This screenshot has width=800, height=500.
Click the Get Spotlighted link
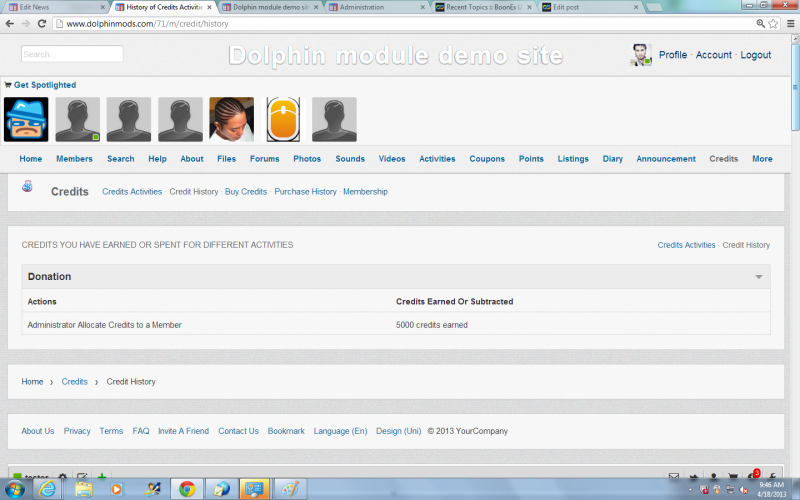pos(45,85)
